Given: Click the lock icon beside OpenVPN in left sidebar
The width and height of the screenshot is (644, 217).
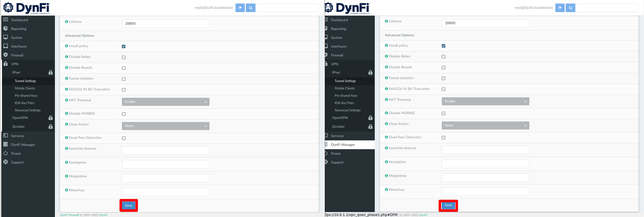Looking at the screenshot, I should click(51, 118).
